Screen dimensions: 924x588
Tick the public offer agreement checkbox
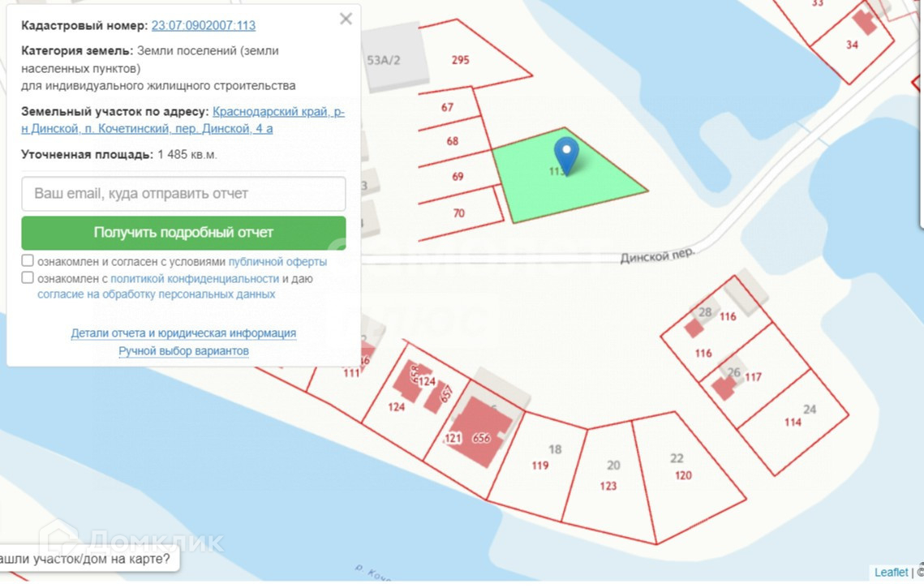click(x=28, y=261)
